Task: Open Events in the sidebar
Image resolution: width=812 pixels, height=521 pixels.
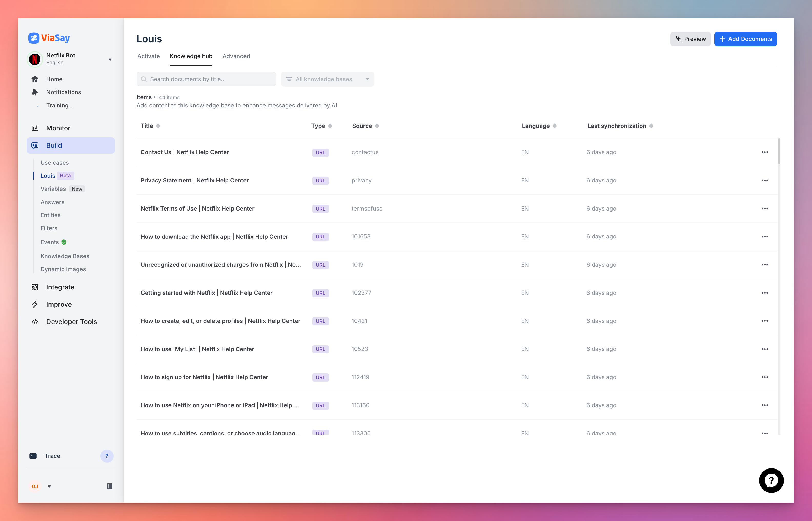Action: [50, 242]
